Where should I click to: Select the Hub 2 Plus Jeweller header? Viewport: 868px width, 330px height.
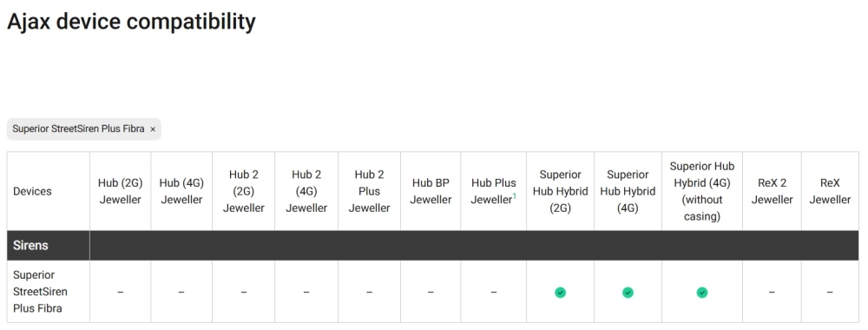pos(369,191)
